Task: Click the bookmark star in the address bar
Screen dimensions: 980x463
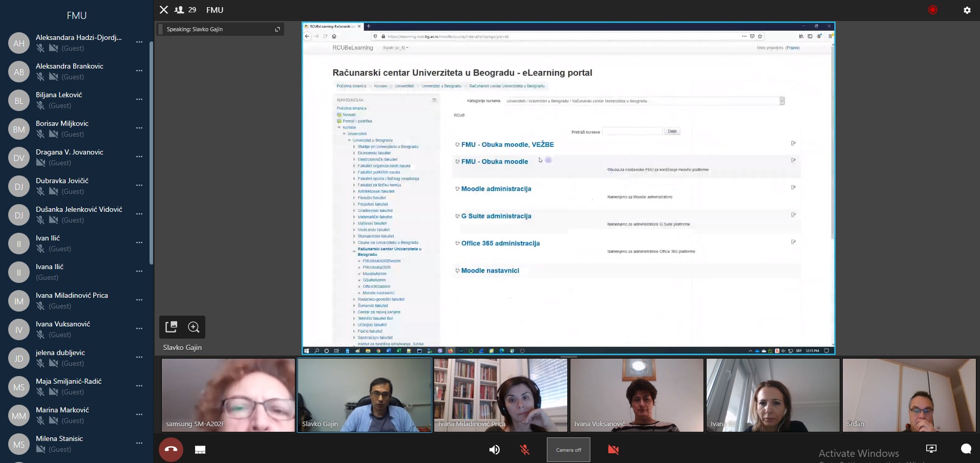Action: [x=760, y=36]
